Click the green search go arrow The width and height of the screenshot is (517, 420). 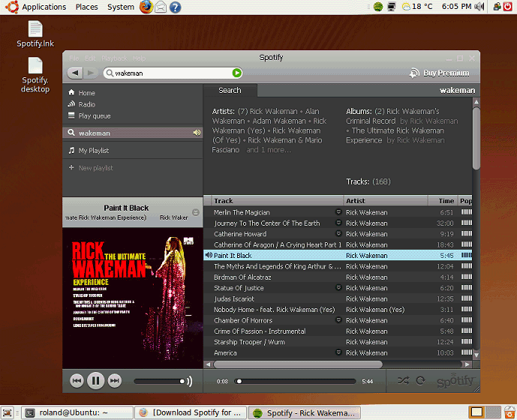(237, 73)
